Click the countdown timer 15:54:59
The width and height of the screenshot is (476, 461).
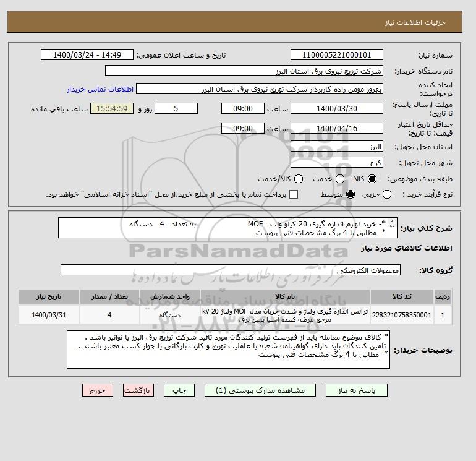pos(112,108)
